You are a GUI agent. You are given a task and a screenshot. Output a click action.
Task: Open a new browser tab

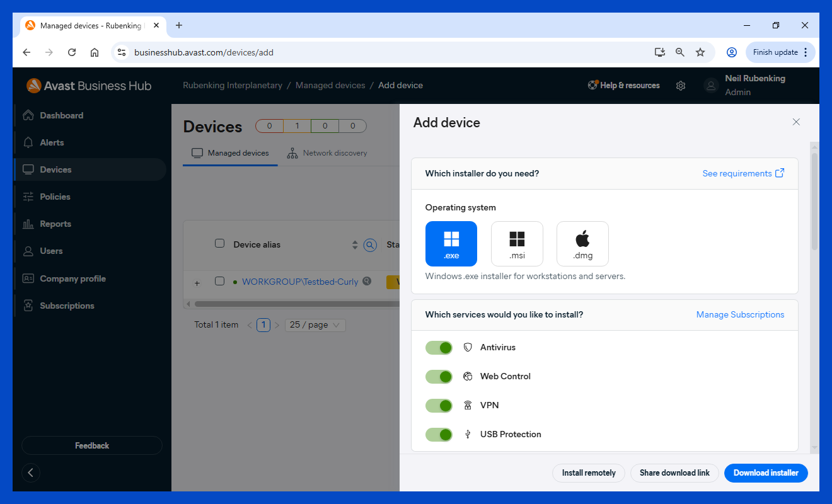[179, 25]
